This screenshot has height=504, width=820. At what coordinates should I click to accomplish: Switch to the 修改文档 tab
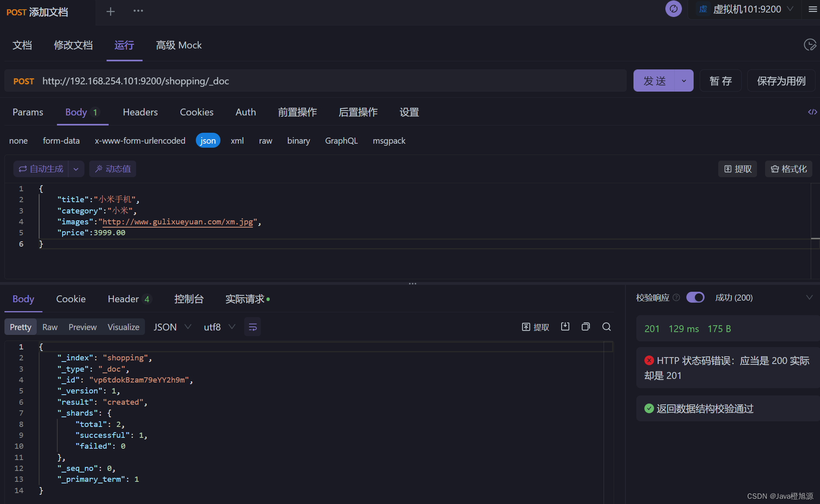73,45
